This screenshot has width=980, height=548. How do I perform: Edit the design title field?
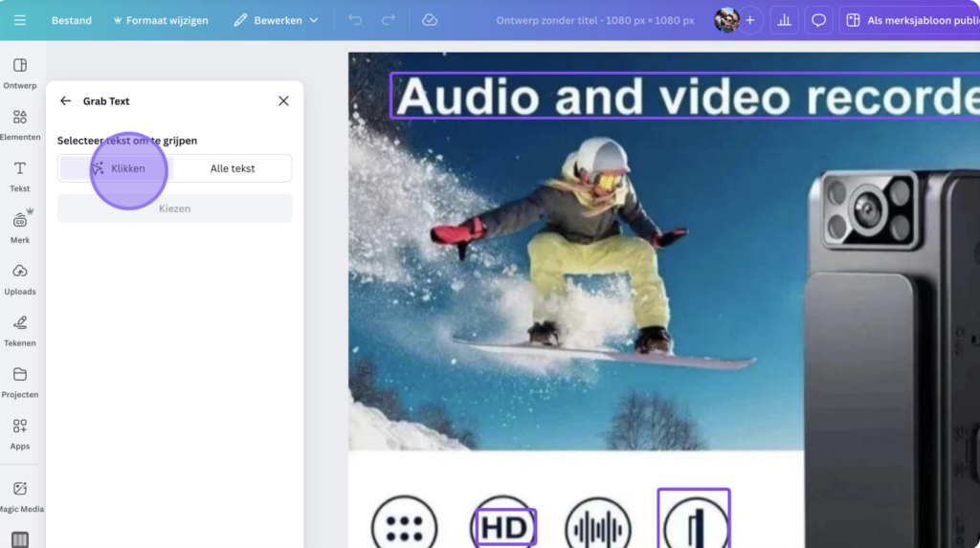pyautogui.click(x=594, y=21)
